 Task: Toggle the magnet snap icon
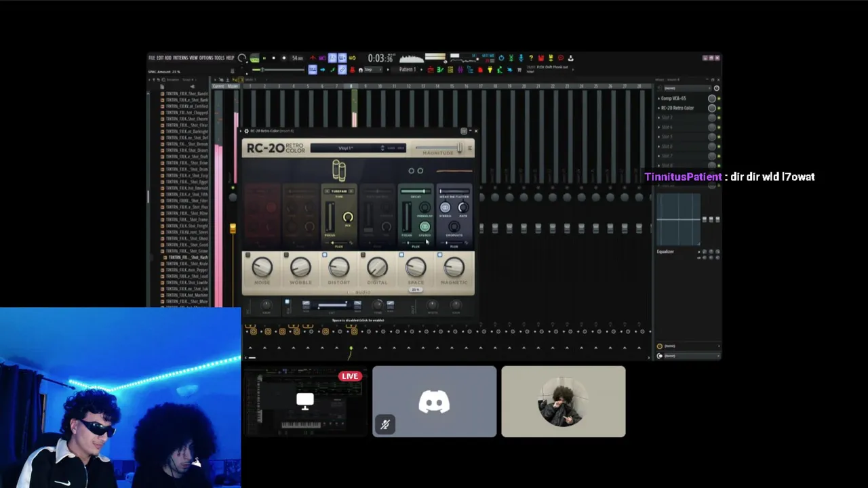[360, 69]
